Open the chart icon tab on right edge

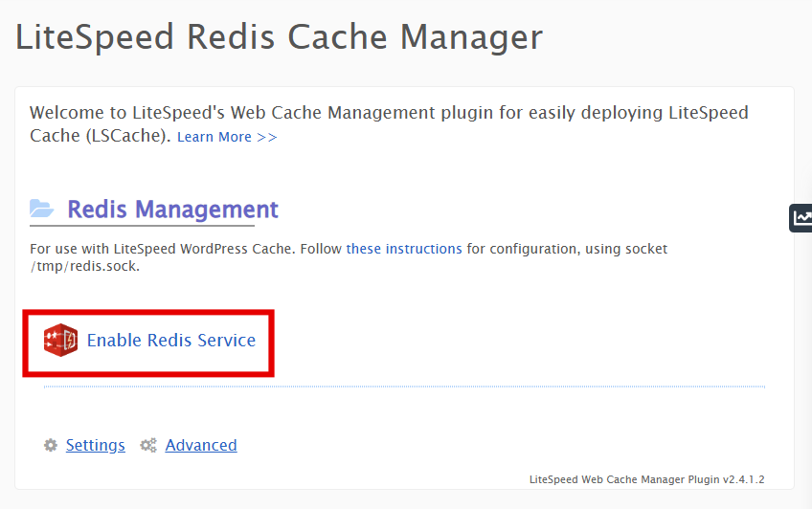(x=801, y=218)
